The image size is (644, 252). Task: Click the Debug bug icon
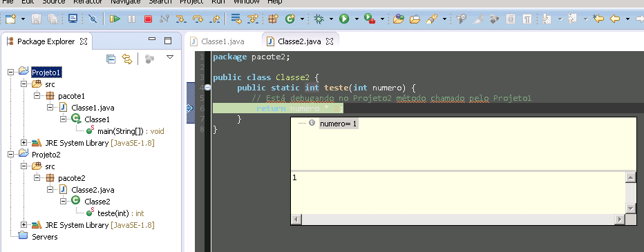[x=319, y=19]
